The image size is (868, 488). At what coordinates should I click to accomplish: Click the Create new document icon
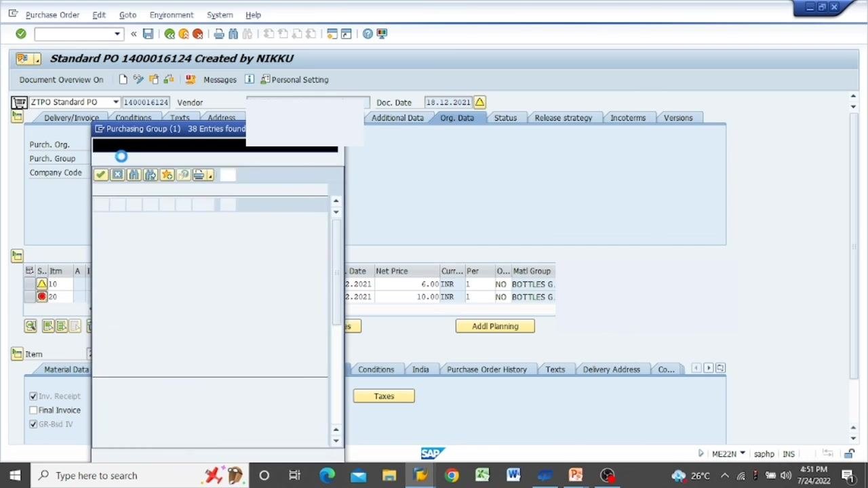click(123, 79)
